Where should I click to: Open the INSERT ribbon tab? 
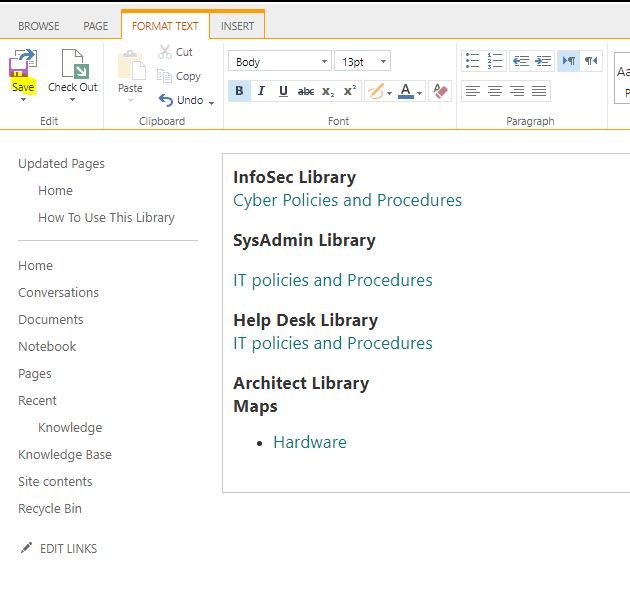[237, 26]
